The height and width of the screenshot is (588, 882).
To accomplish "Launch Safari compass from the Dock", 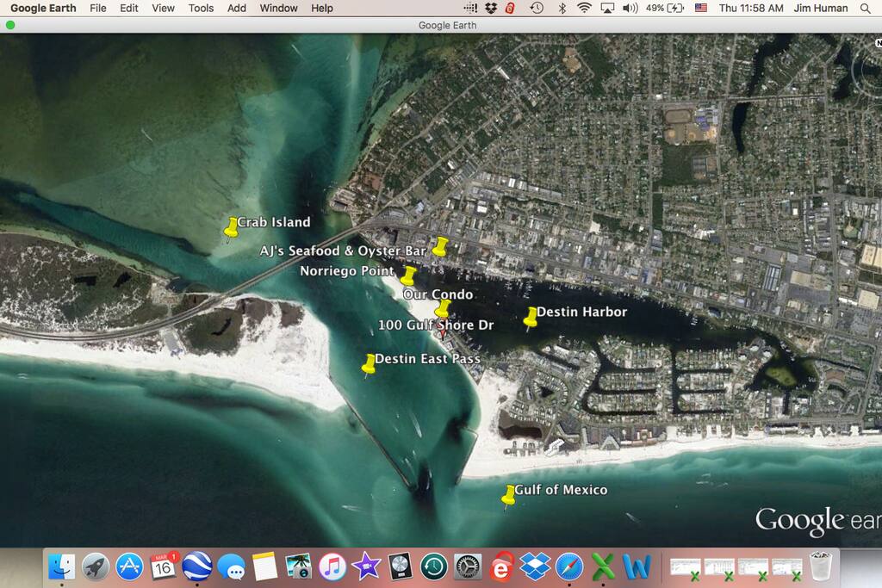I will pos(569,566).
